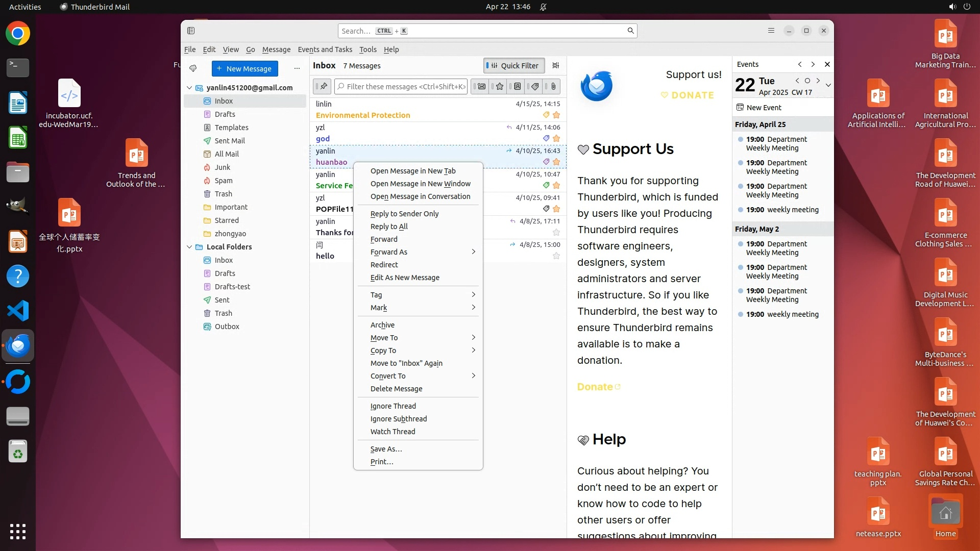
Task: Open the hamburger app menu icon
Action: pos(771,31)
